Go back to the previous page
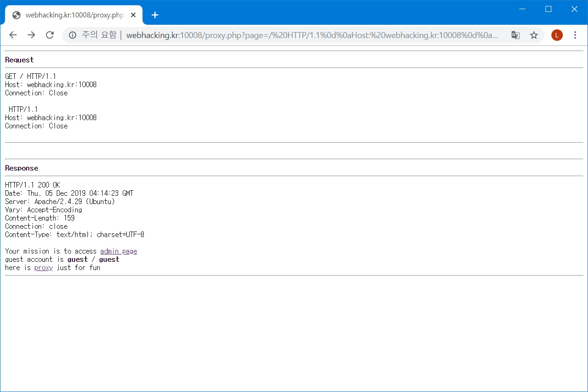This screenshot has width=588, height=392. (13, 35)
